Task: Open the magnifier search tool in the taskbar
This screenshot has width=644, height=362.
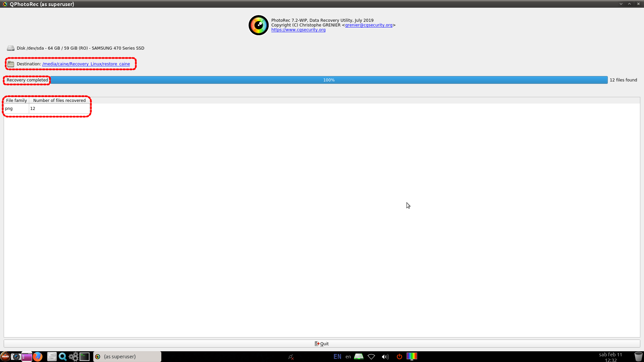Action: tap(62, 356)
